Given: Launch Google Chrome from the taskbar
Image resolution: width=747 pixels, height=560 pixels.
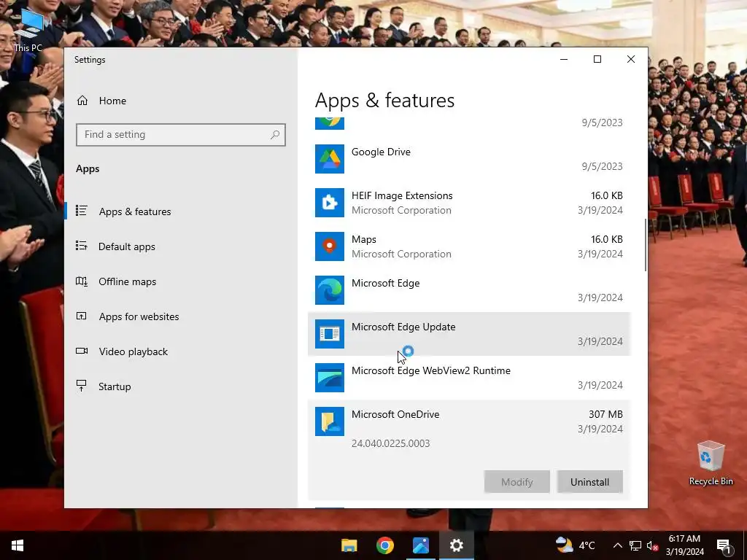Looking at the screenshot, I should pyautogui.click(x=385, y=545).
